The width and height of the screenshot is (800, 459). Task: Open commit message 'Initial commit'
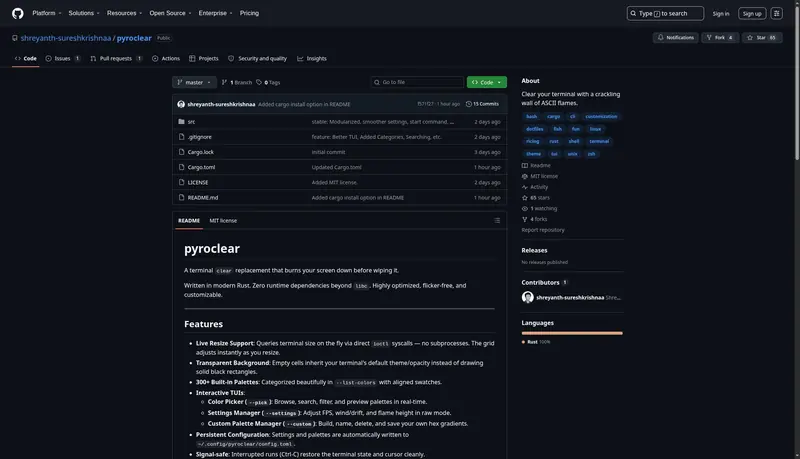[329, 152]
